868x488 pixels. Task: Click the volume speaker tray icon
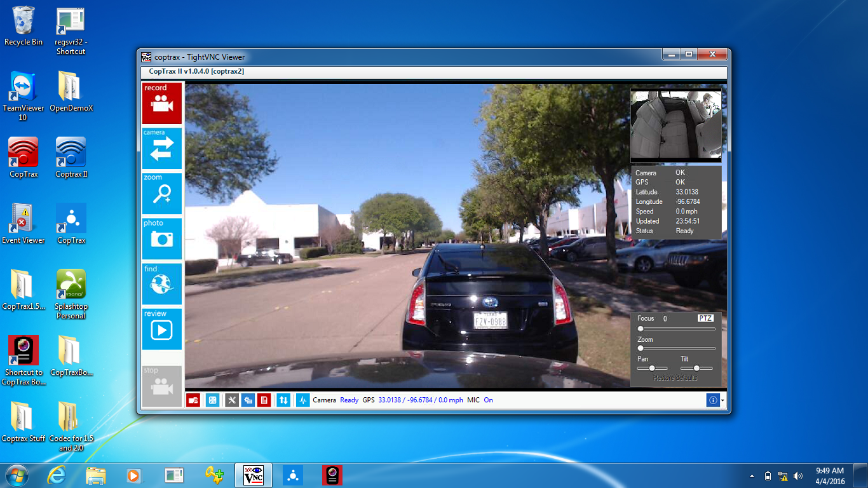pos(798,475)
